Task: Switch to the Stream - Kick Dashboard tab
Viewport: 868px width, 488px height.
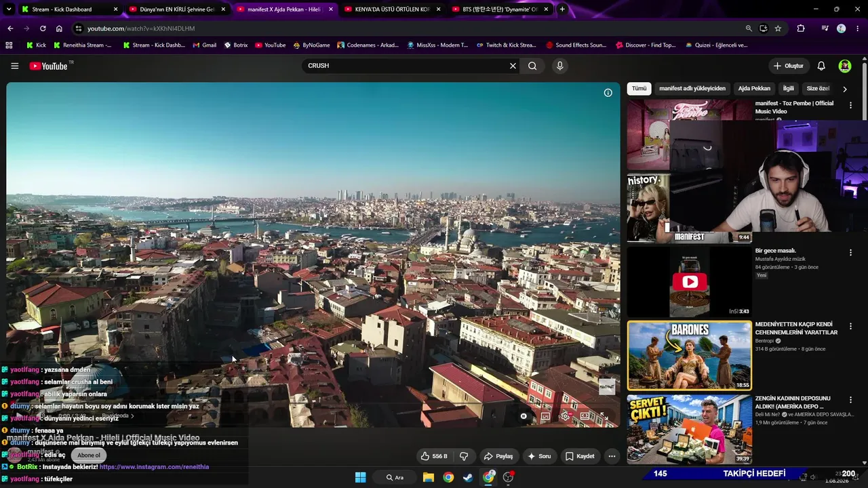Action: tap(70, 9)
